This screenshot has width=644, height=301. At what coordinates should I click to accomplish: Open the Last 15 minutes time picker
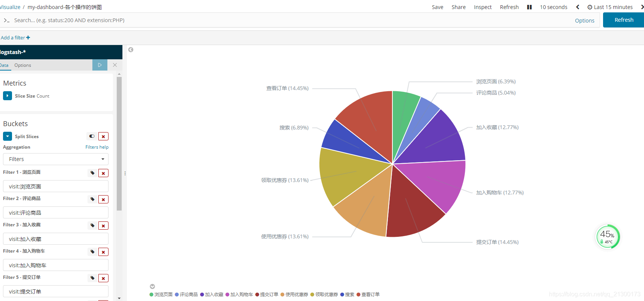click(x=610, y=7)
